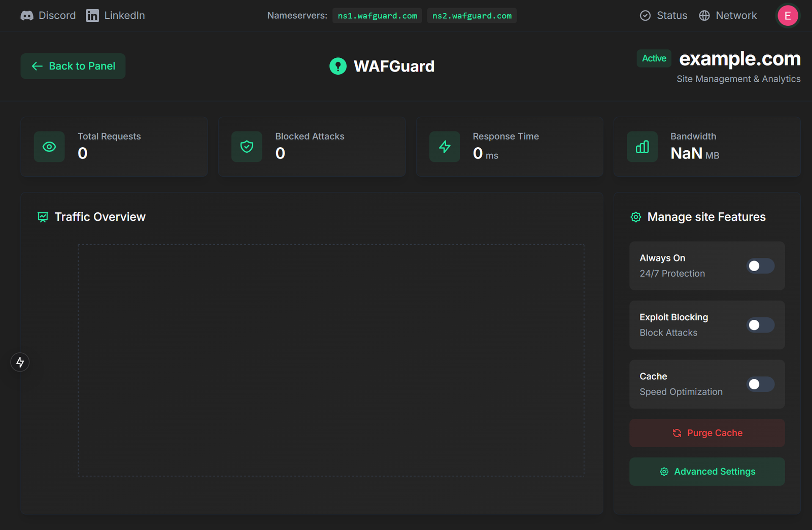Click the Manage site Features heading
Viewport: 812px width, 530px height.
[706, 217]
